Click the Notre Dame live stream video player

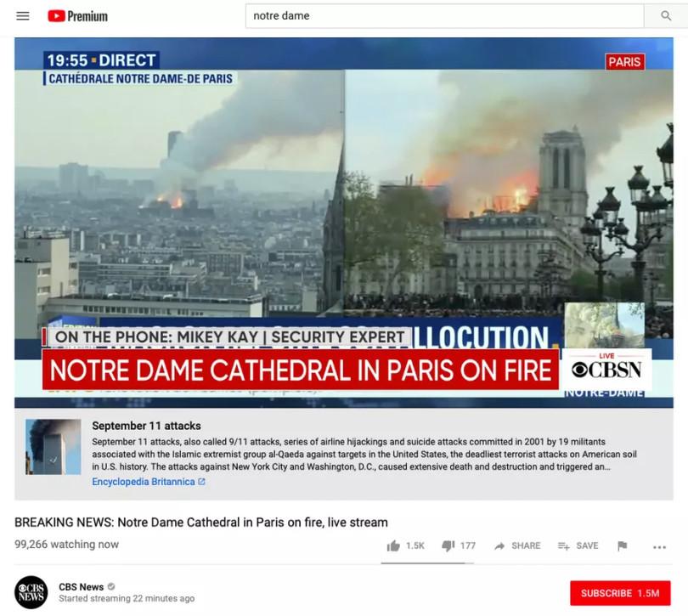tap(343, 223)
